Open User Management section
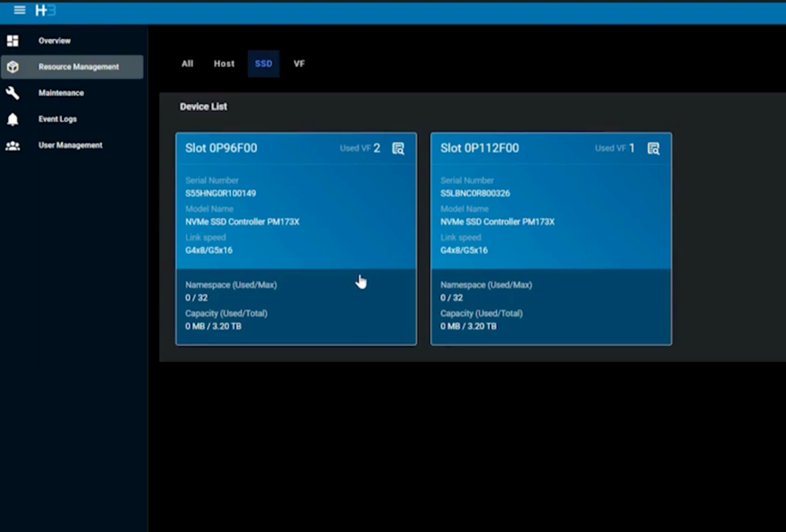The height and width of the screenshot is (532, 786). point(70,145)
